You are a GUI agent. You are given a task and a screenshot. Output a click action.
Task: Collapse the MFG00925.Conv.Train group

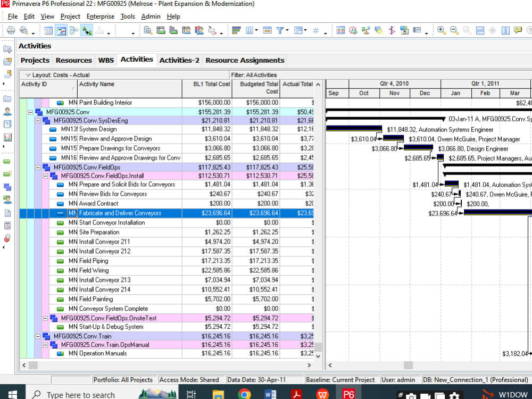38,336
